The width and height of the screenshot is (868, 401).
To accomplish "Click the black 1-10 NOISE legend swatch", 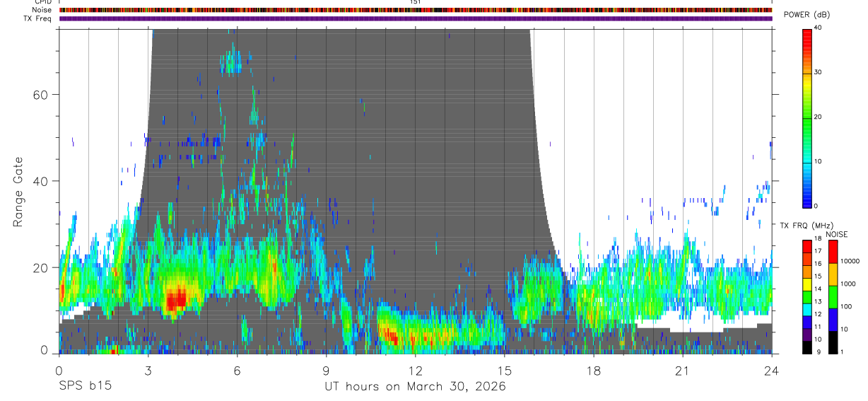I will coord(833,342).
